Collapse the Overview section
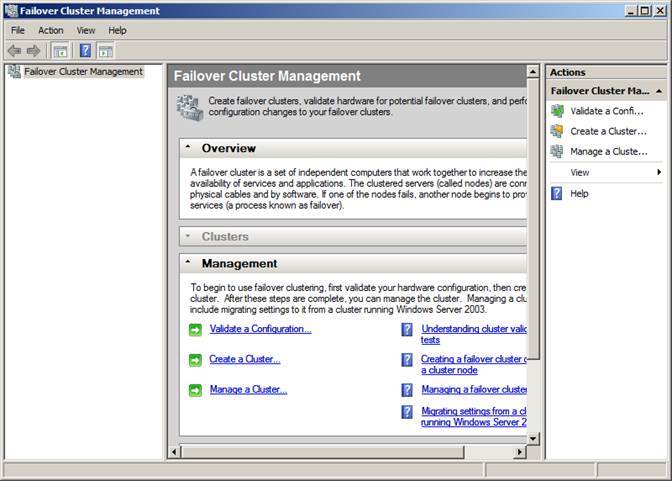The height and width of the screenshot is (481, 672). [188, 147]
